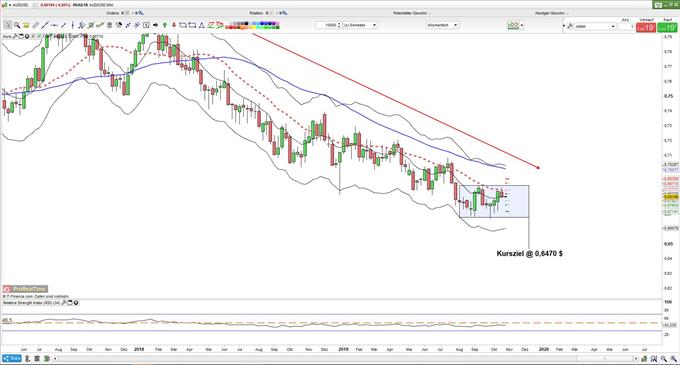Close the RSI indicator panel
Viewport: 680px width, 365px height.
[x=76, y=303]
